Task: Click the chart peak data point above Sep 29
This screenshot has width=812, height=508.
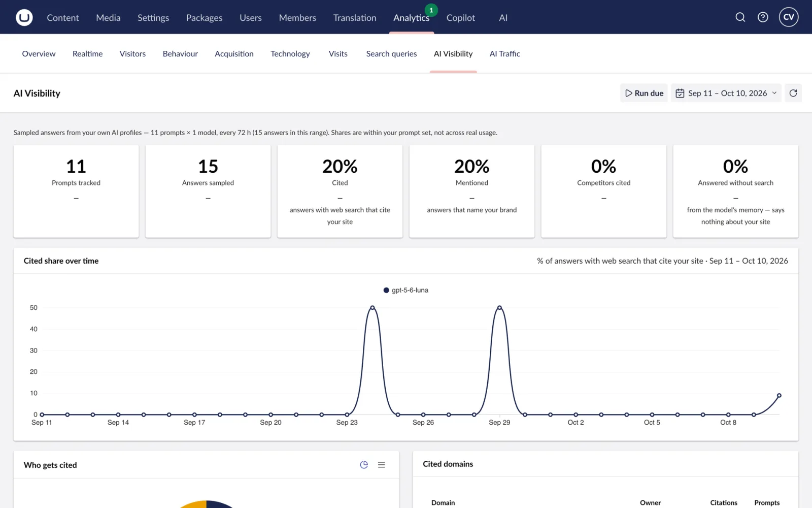Action: click(x=499, y=308)
